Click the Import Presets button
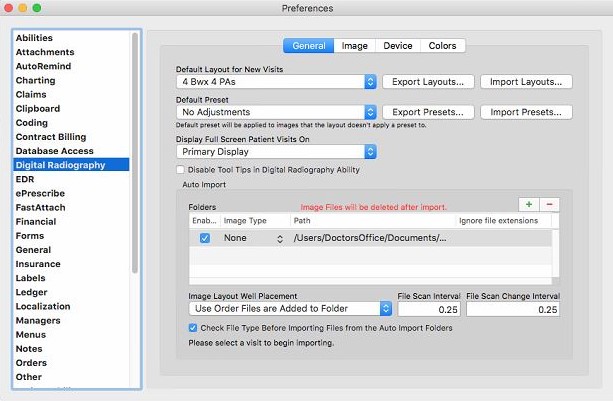 click(x=526, y=112)
